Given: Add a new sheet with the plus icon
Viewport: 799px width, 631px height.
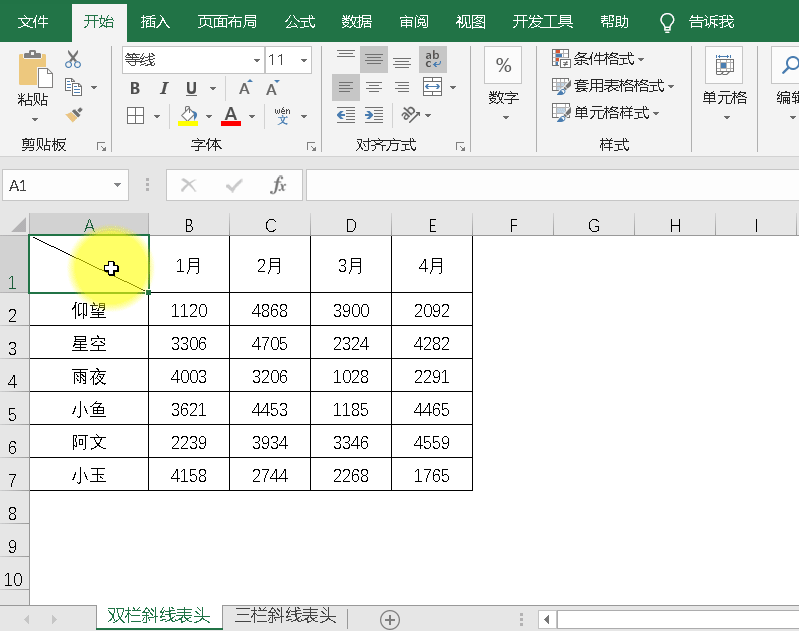Looking at the screenshot, I should [x=390, y=619].
